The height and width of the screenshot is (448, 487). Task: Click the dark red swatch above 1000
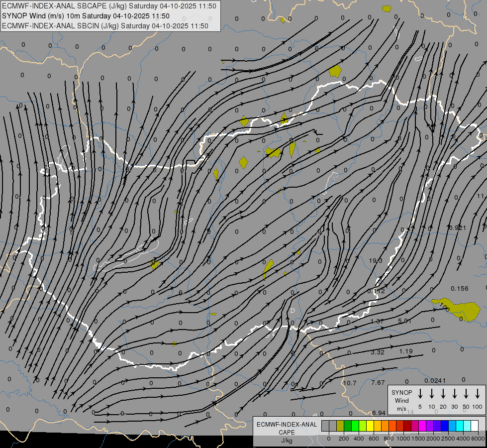(x=407, y=426)
